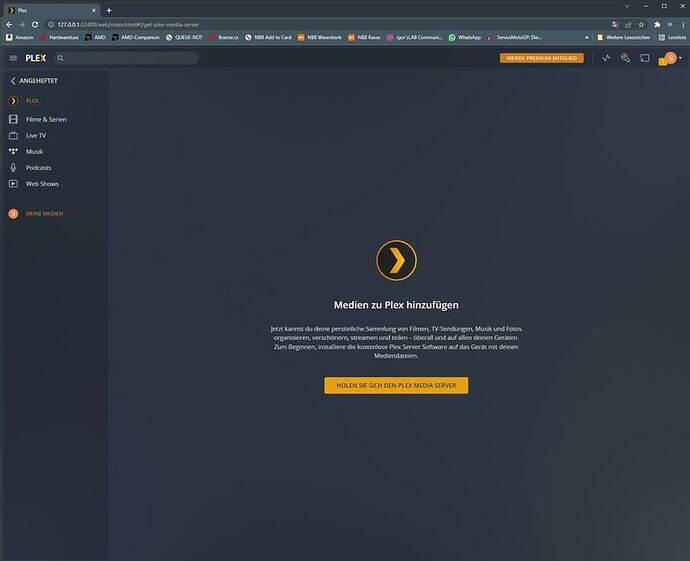Image resolution: width=690 pixels, height=561 pixels.
Task: Open the AMD bookmark
Action: coord(95,37)
